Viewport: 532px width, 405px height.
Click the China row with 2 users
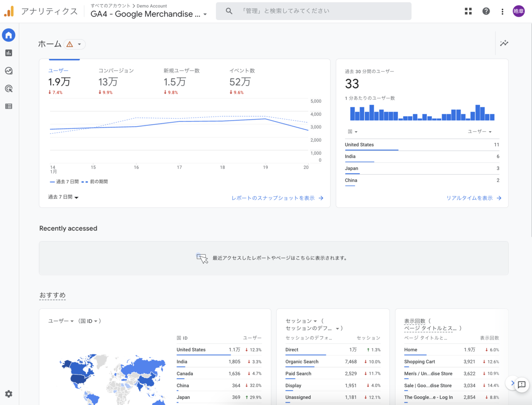pyautogui.click(x=422, y=180)
